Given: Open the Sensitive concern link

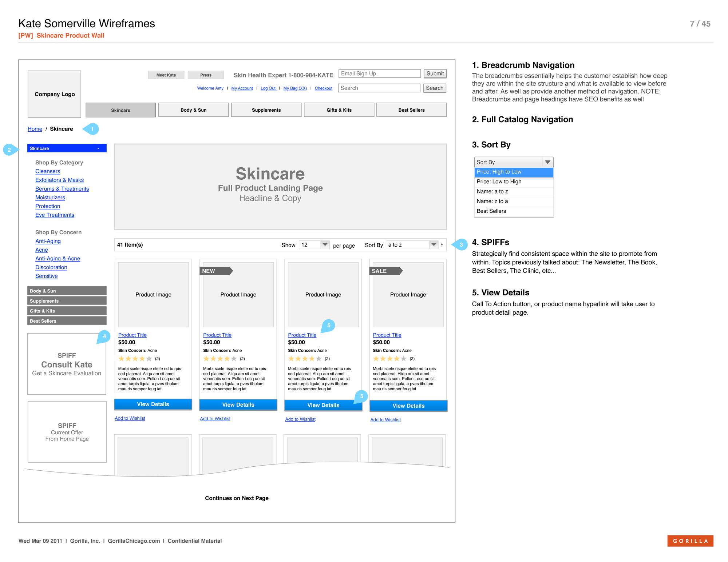Looking at the screenshot, I should click(x=47, y=276).
